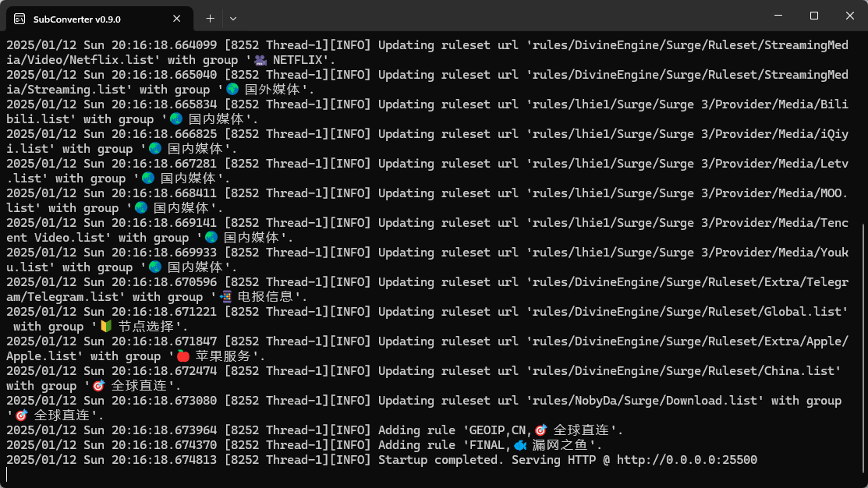Viewport: 868px width, 488px height.
Task: Click the red apple emoji before 苹果服务
Action: [183, 355]
